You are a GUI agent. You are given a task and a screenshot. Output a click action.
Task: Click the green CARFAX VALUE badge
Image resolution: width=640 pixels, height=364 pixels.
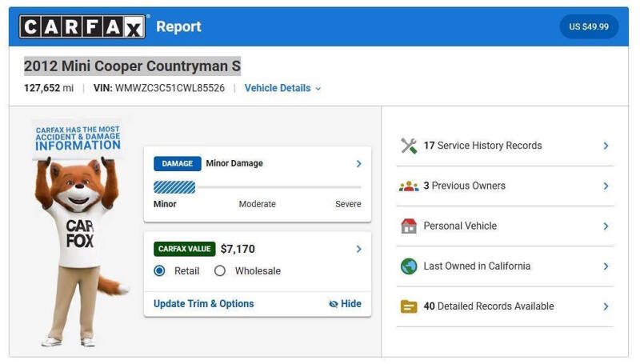coord(185,249)
